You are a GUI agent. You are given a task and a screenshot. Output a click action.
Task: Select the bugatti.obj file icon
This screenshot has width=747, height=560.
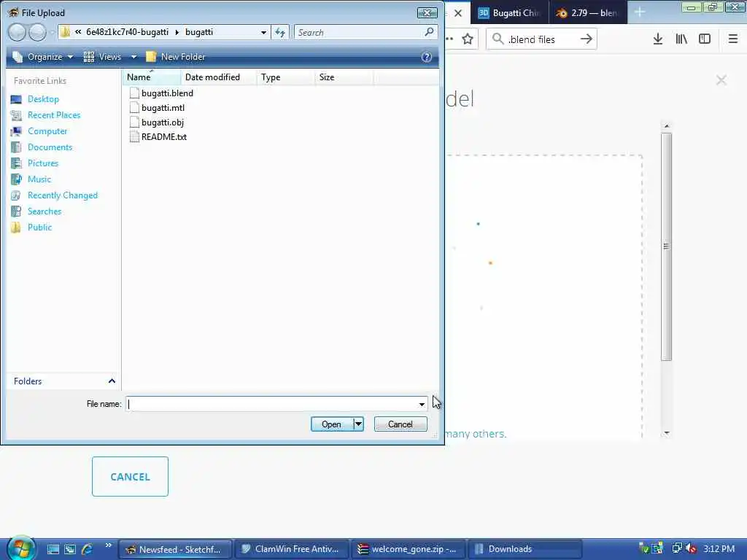click(134, 122)
